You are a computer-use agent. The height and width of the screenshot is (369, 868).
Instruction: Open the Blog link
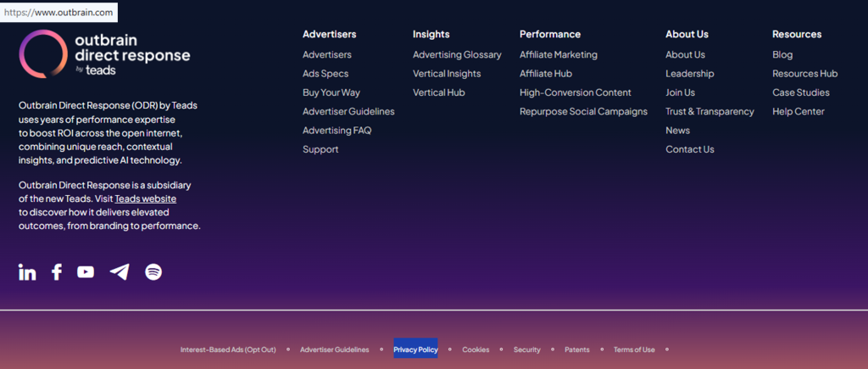point(782,55)
